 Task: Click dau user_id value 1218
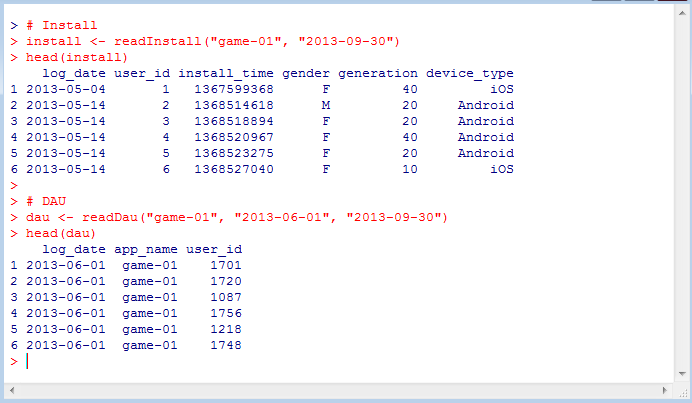tap(226, 329)
